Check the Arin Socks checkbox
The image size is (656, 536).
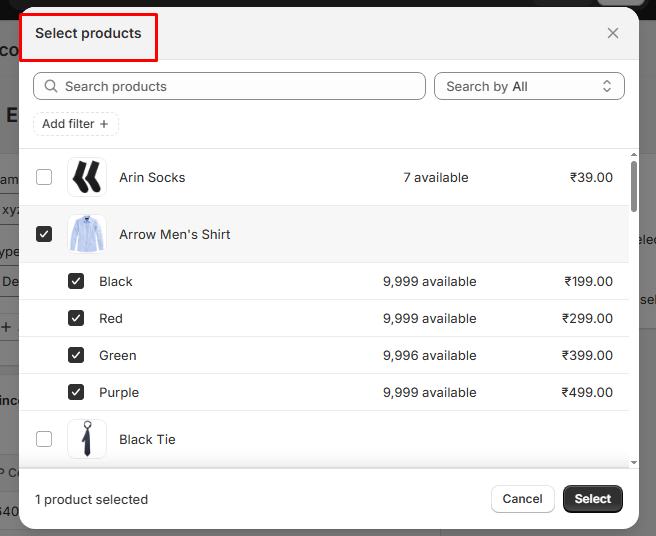pyautogui.click(x=44, y=177)
